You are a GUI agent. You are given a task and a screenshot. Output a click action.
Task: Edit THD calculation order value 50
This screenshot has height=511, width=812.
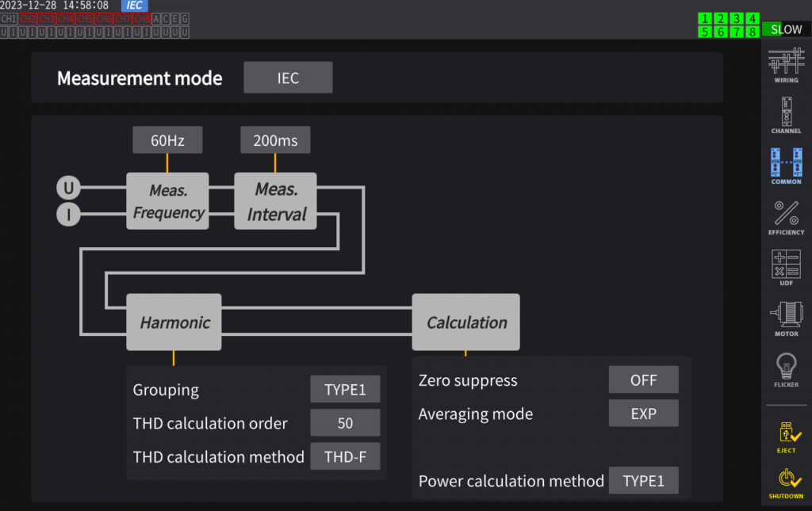(345, 422)
